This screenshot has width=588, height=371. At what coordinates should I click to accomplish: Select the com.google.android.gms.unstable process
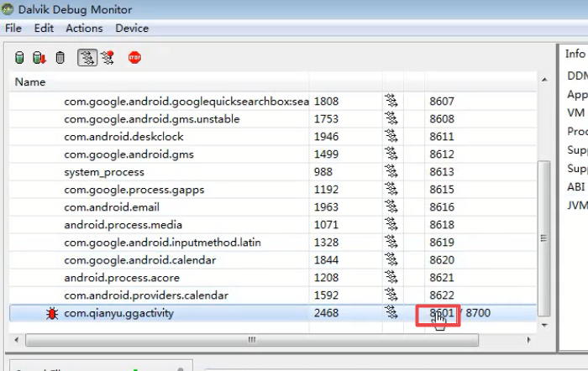pos(152,119)
